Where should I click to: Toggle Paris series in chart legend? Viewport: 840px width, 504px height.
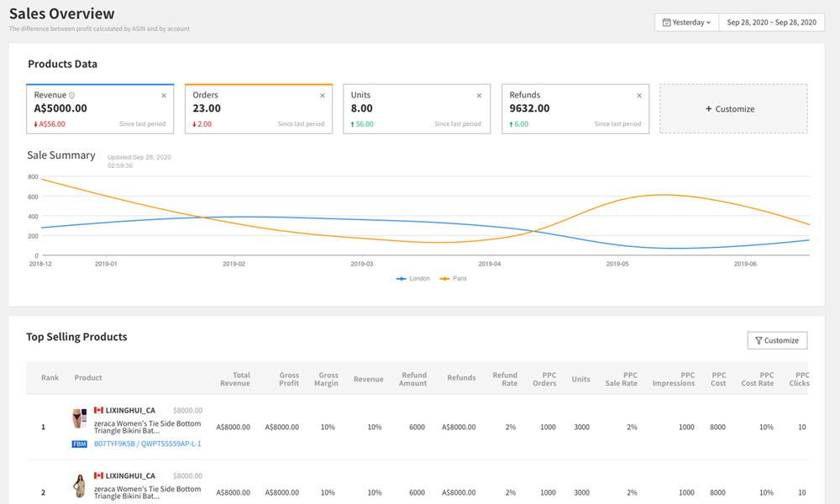click(x=453, y=278)
